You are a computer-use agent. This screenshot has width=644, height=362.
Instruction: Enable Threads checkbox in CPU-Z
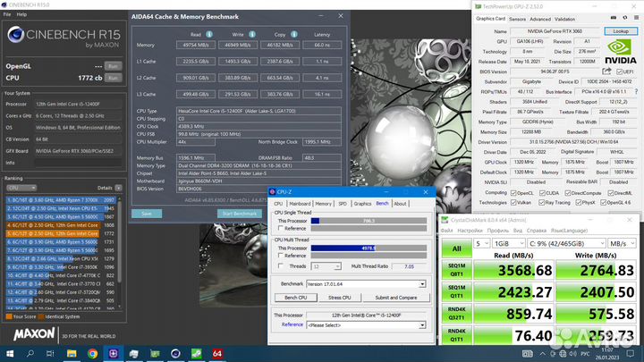(x=281, y=266)
